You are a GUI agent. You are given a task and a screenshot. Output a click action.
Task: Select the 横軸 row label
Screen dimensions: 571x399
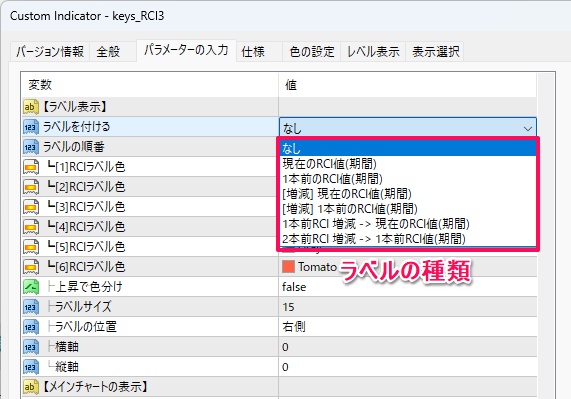point(67,347)
